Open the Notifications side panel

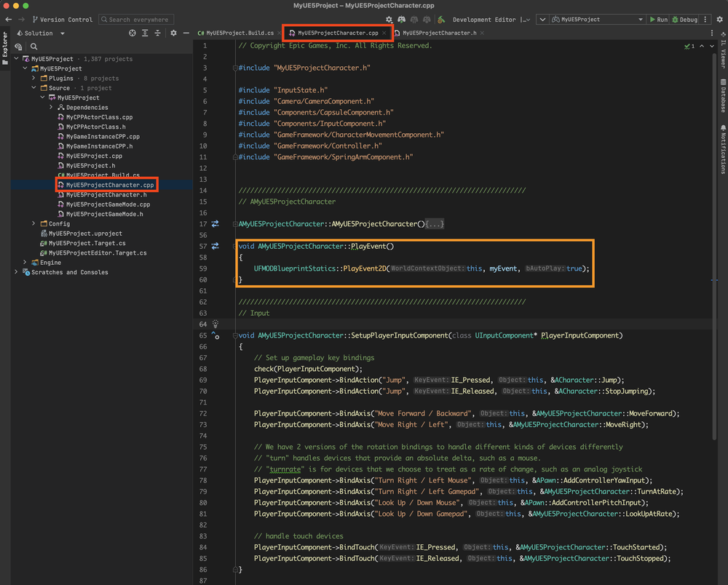pyautogui.click(x=723, y=149)
